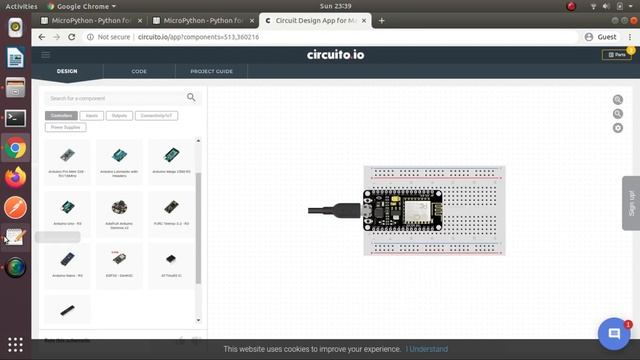
Task: Show applications grid
Action: point(16,345)
